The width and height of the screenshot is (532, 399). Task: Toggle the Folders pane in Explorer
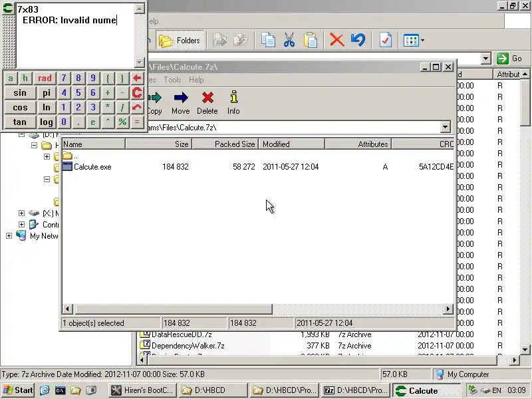tap(180, 41)
